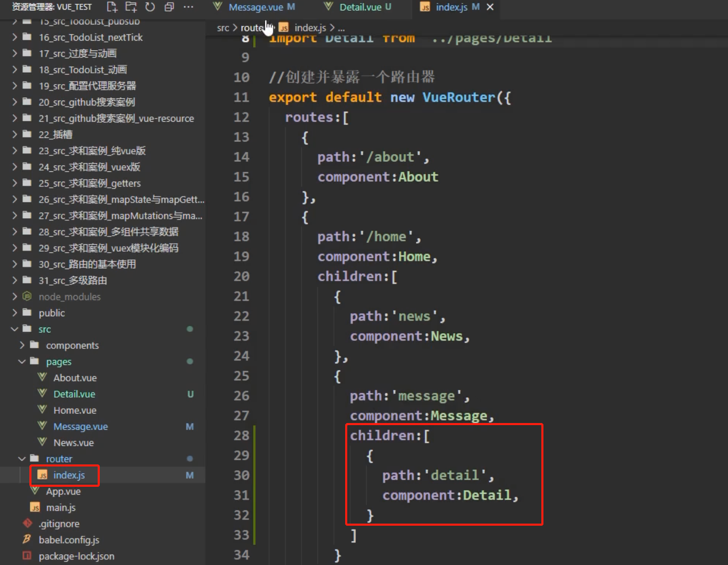Collapse the router folder chevron
Image resolution: width=728 pixels, height=565 pixels.
22,459
